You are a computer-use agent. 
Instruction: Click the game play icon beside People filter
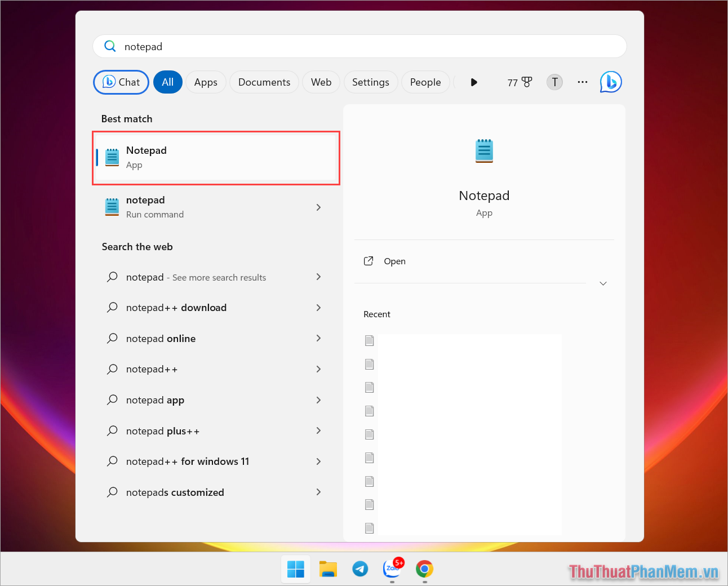pyautogui.click(x=474, y=82)
